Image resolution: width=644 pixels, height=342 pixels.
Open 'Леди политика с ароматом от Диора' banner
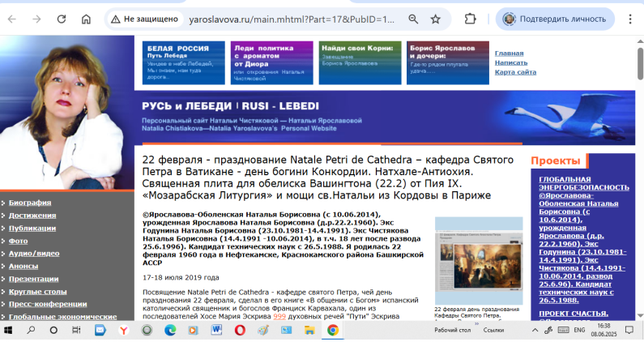click(272, 63)
